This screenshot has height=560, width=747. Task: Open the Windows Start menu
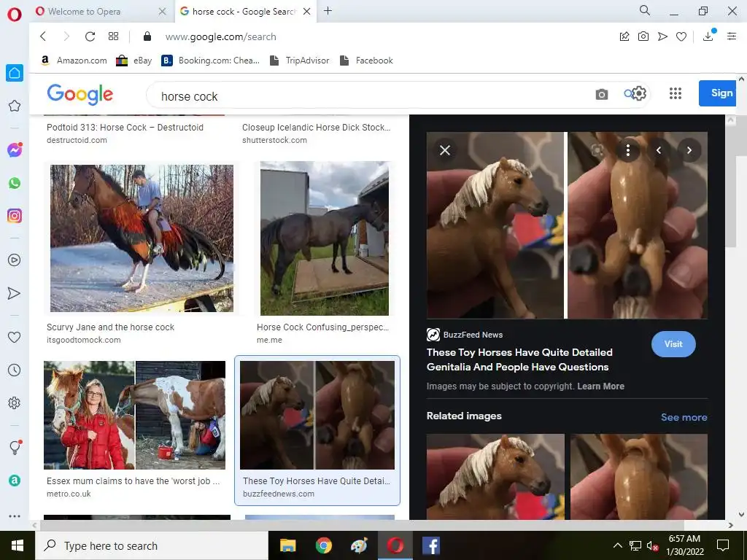18,545
